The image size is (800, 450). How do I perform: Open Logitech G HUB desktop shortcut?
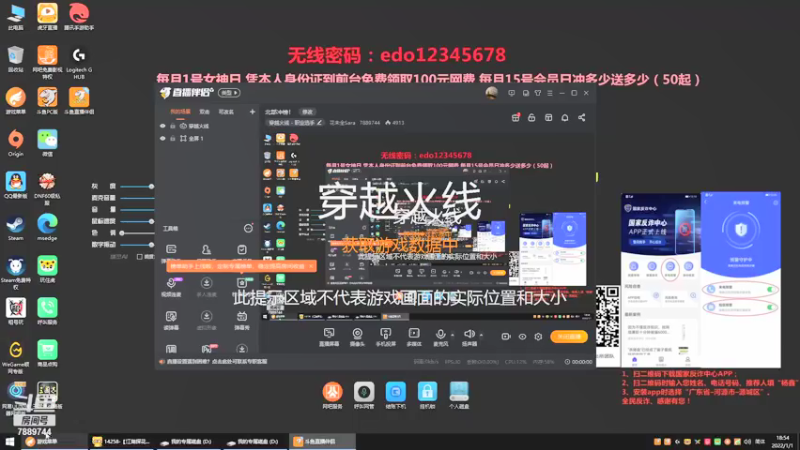point(79,62)
